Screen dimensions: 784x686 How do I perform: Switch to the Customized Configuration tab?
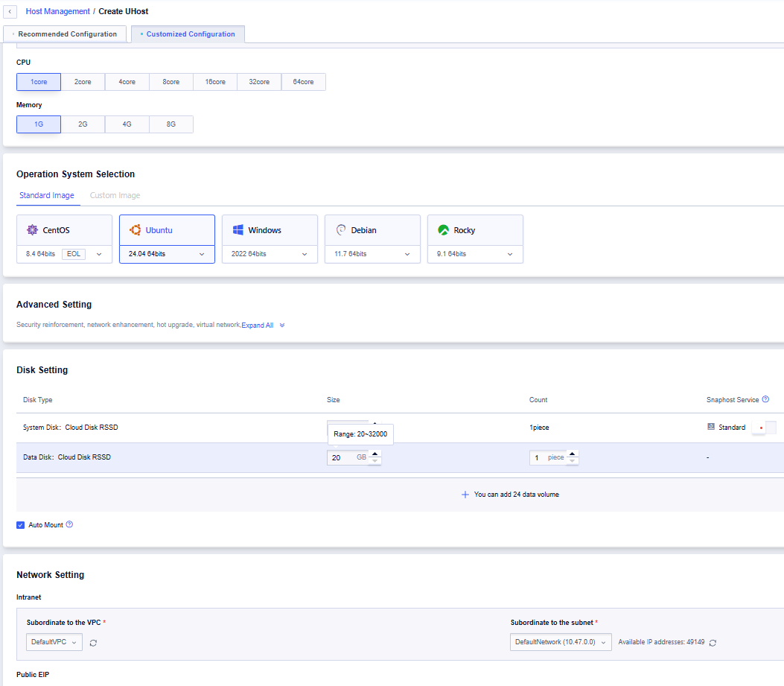click(188, 34)
